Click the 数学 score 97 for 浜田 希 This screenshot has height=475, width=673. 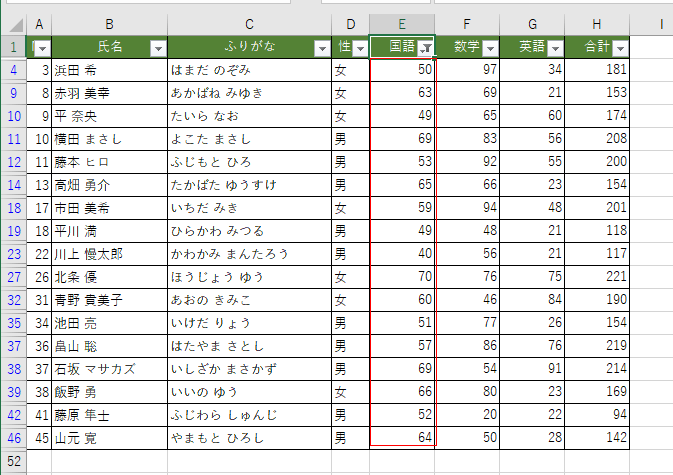click(467, 70)
